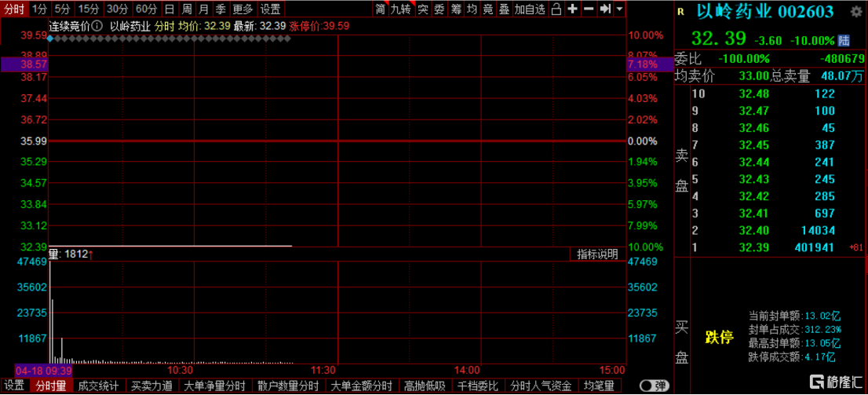This screenshot has height=395, width=868.
Task: Select the 高抛低吸 indicator tab
Action: pyautogui.click(x=425, y=386)
